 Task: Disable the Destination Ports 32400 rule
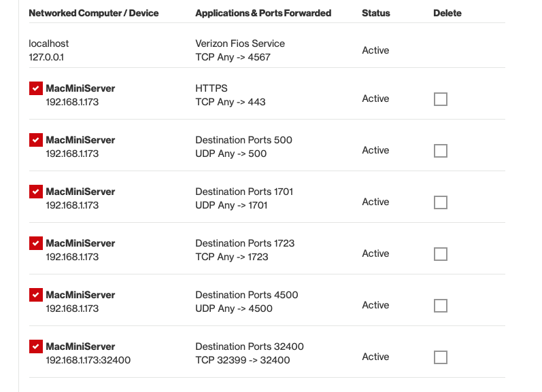(36, 346)
